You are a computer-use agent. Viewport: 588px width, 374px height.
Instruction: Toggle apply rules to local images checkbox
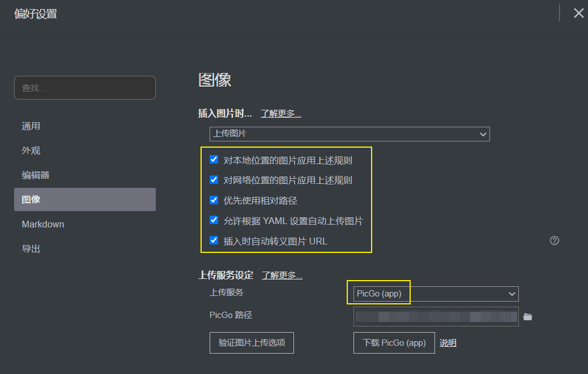(x=214, y=160)
